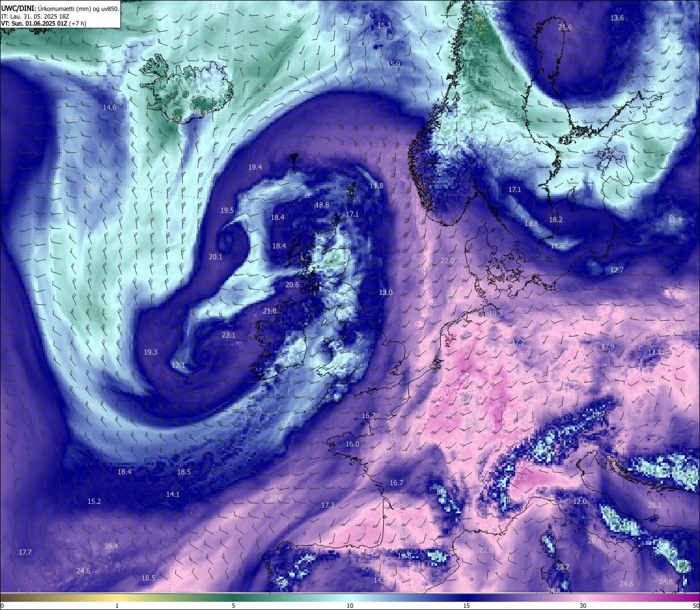Click the 30 tick on the colour scale
Image resolution: width=700 pixels, height=610 pixels.
583,606
